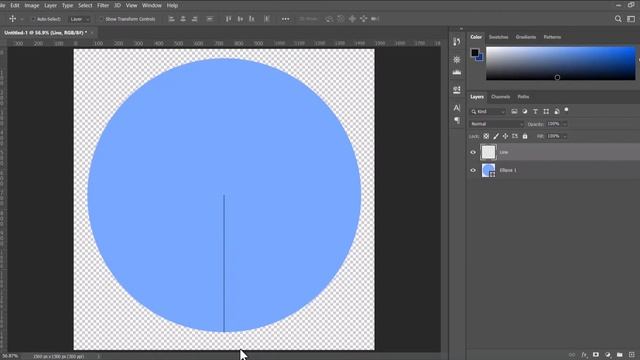Open the workspace switcher icon top right

[x=631, y=19]
